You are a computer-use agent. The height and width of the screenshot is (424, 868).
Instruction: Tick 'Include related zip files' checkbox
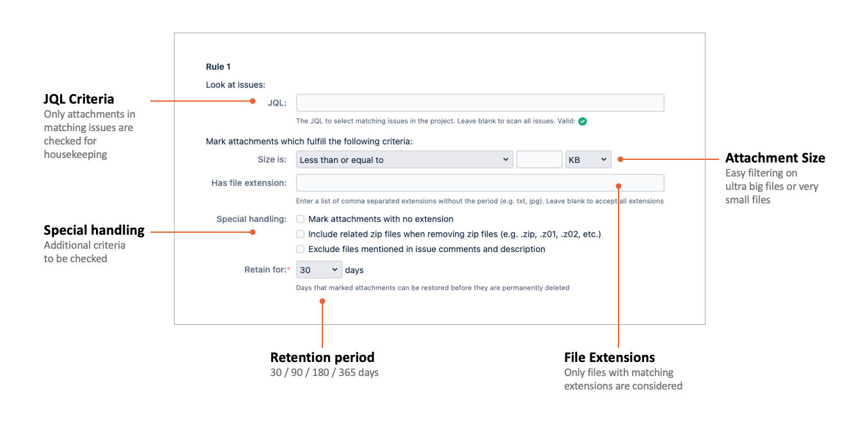(301, 234)
